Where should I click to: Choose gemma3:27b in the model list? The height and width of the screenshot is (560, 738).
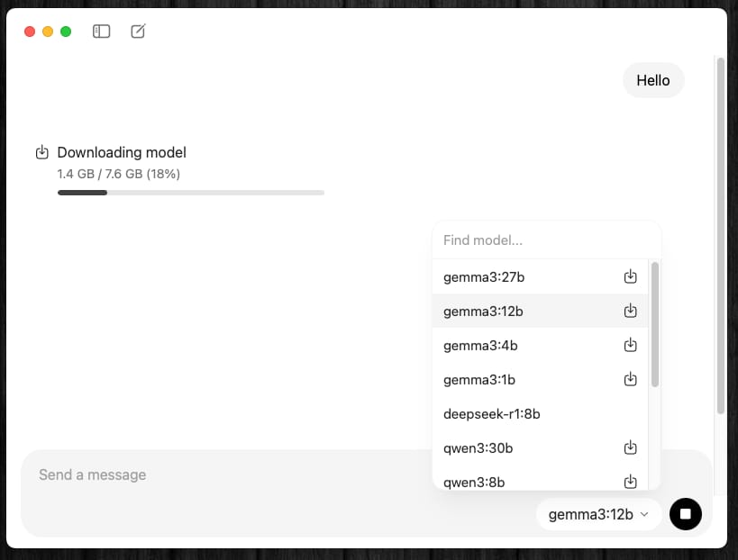484,277
